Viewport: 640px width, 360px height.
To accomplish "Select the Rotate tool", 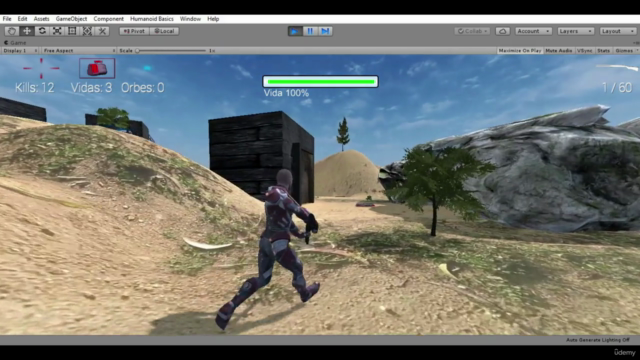I will tap(42, 31).
